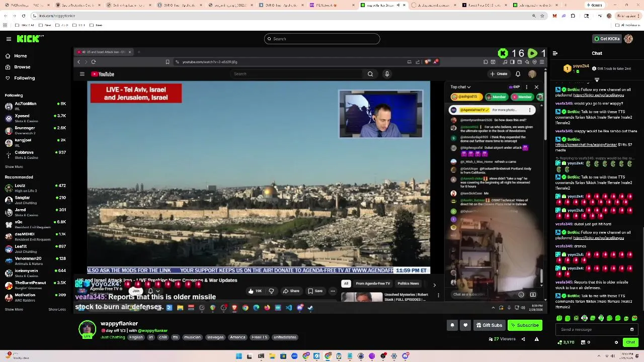Open Louiz recommended channel
Image resolution: width=644 pixels, height=362 pixels.
(x=35, y=188)
